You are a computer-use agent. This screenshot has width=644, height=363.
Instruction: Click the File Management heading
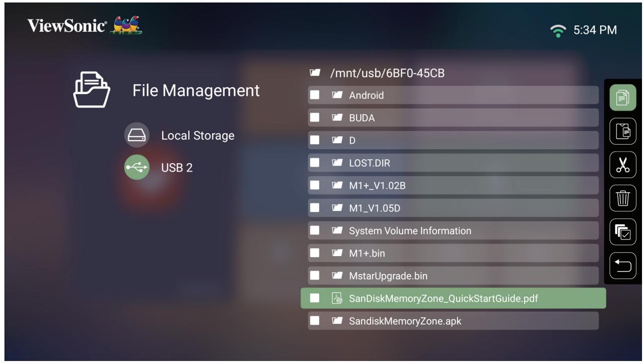point(196,91)
